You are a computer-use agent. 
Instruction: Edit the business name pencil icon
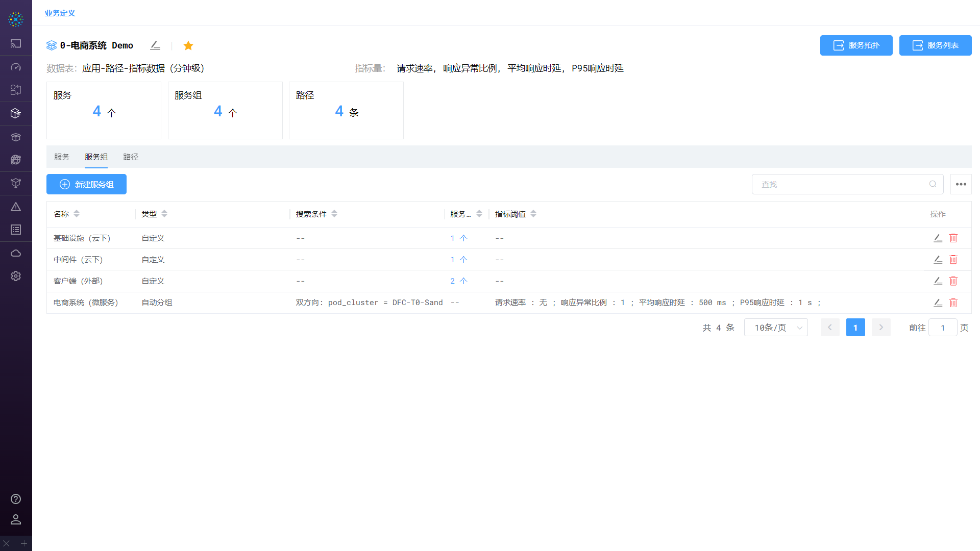[x=155, y=45]
